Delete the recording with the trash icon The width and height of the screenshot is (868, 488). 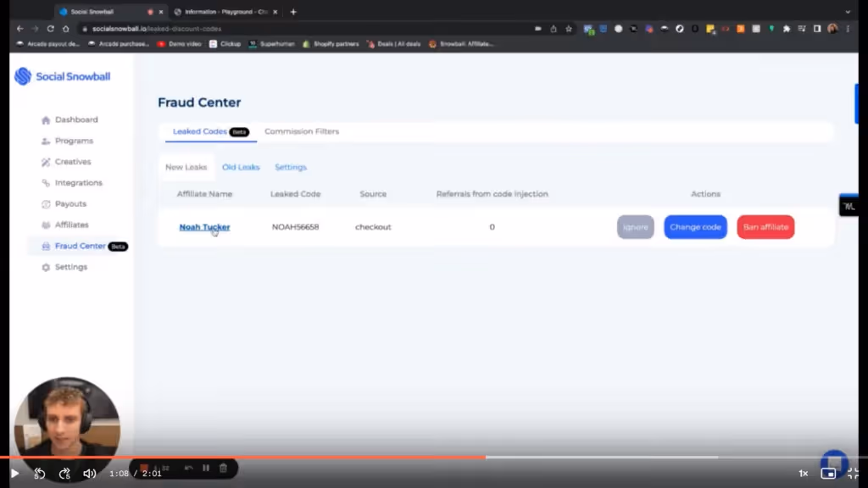223,468
